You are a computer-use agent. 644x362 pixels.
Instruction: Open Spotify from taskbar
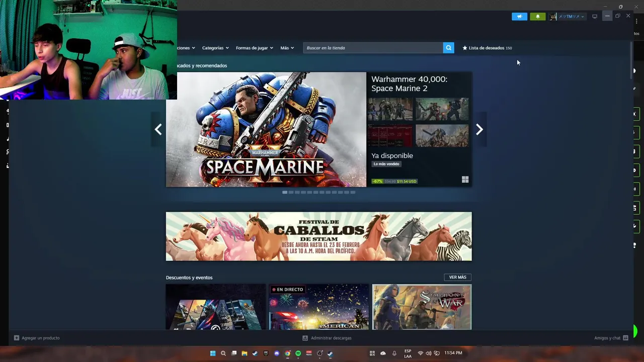coord(298,353)
